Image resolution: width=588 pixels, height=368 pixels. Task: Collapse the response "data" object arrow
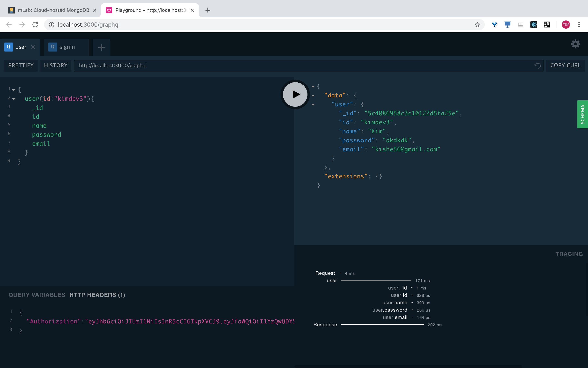(313, 96)
